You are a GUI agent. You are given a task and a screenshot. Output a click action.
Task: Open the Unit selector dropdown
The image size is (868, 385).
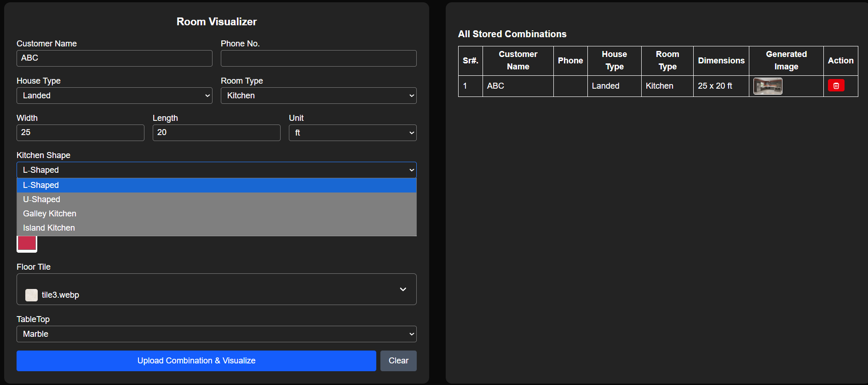point(352,133)
